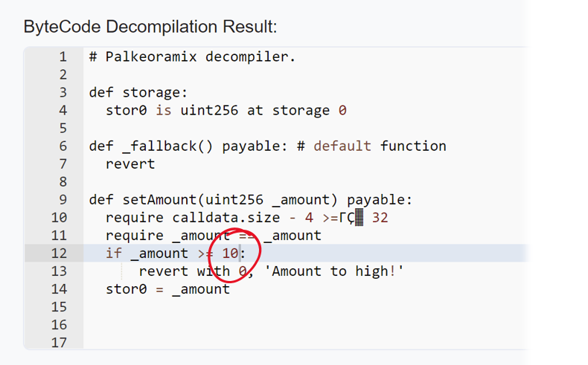The image size is (588, 365).
Task: Click the "stor0 = _amount" assignment line
Action: point(167,288)
